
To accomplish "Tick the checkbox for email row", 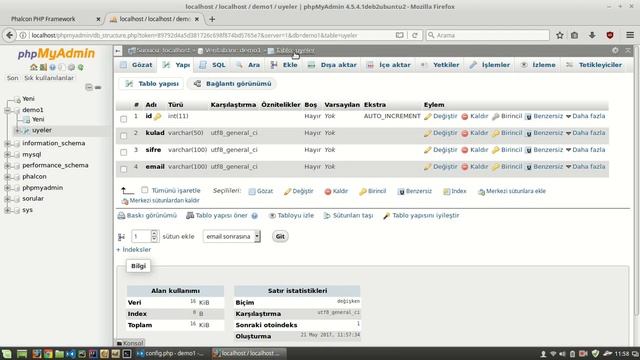I will [124, 169].
